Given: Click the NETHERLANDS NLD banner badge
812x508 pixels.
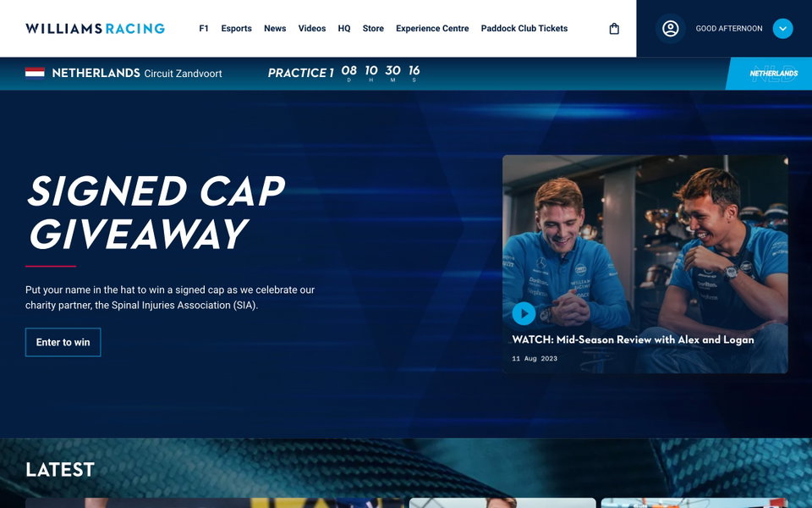Looking at the screenshot, I should (x=769, y=73).
